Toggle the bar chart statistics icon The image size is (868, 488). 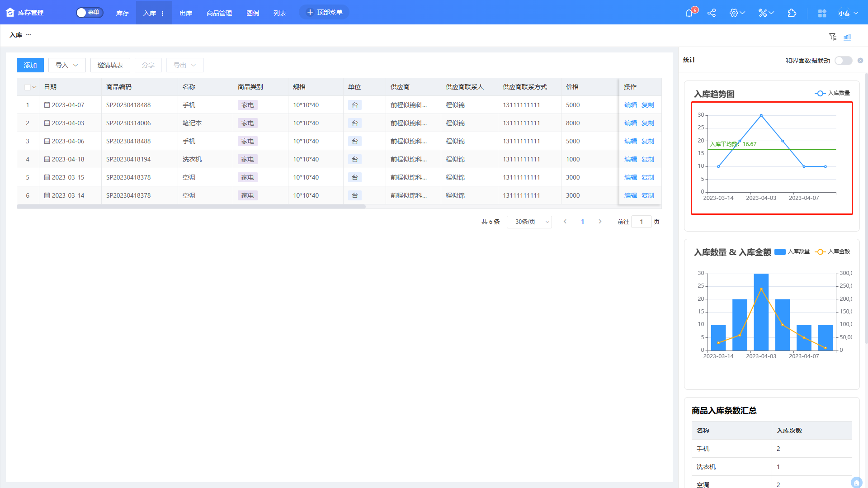847,37
